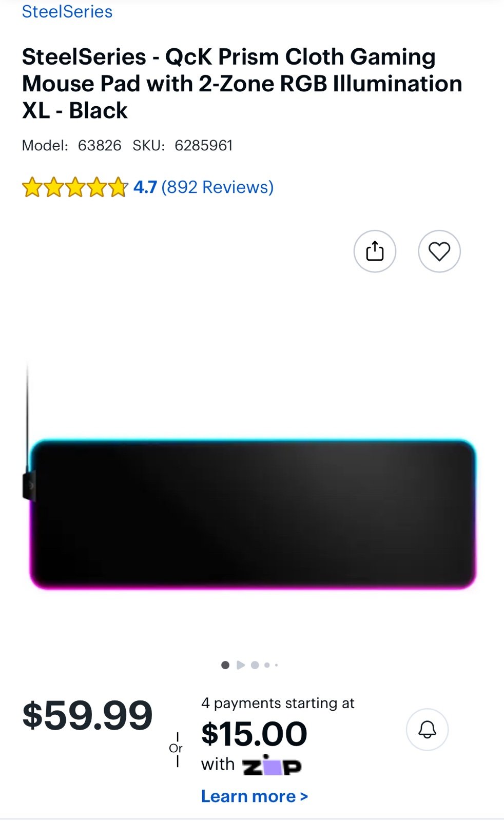This screenshot has height=821, width=504.
Task: Click the SKU number 6285961
Action: pyautogui.click(x=204, y=146)
